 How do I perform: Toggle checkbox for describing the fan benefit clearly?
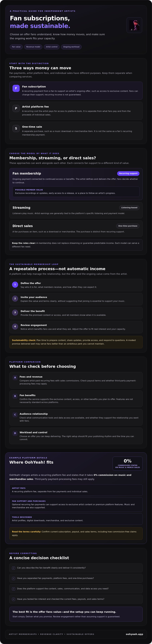click(13, 568)
